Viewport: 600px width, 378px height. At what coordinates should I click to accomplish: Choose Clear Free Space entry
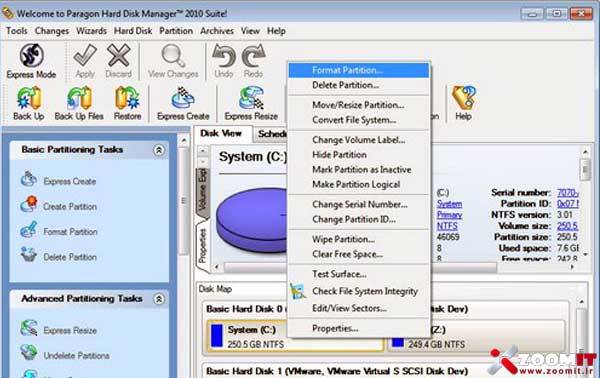click(359, 254)
